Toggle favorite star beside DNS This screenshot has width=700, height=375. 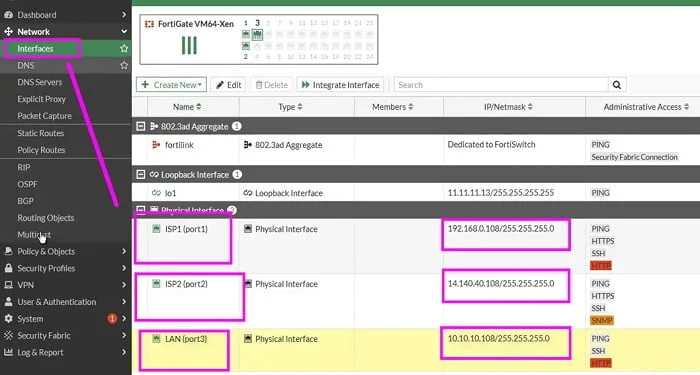pyautogui.click(x=124, y=65)
